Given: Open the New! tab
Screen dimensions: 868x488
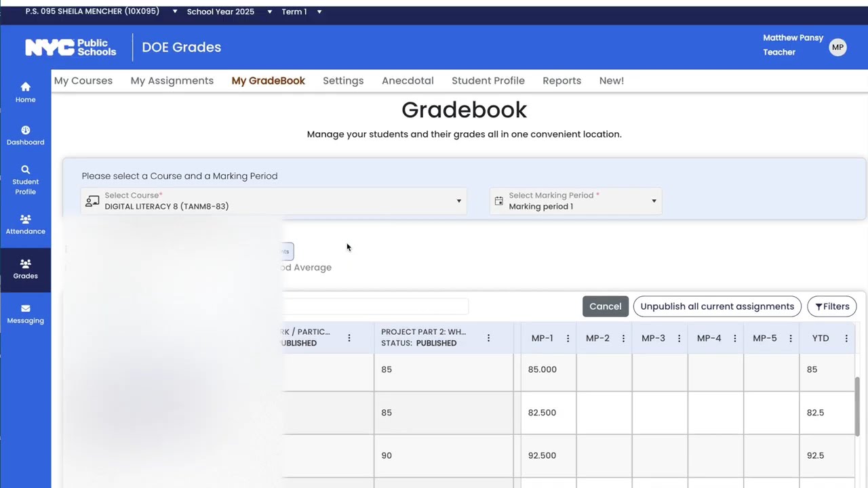Looking at the screenshot, I should (x=612, y=81).
